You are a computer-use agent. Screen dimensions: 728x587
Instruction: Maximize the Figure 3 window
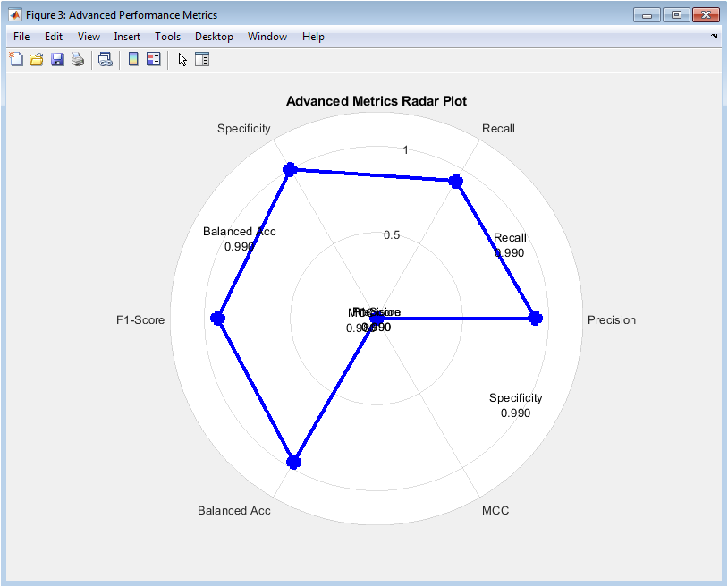pos(676,15)
